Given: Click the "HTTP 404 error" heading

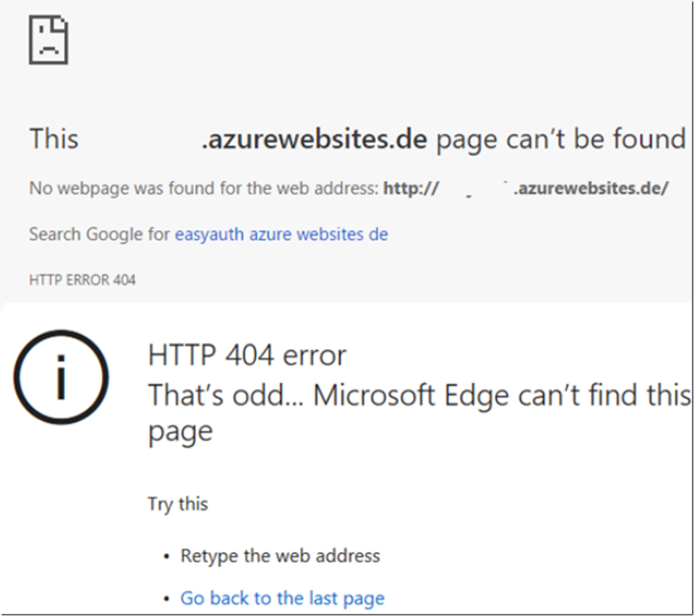Looking at the screenshot, I should [247, 355].
